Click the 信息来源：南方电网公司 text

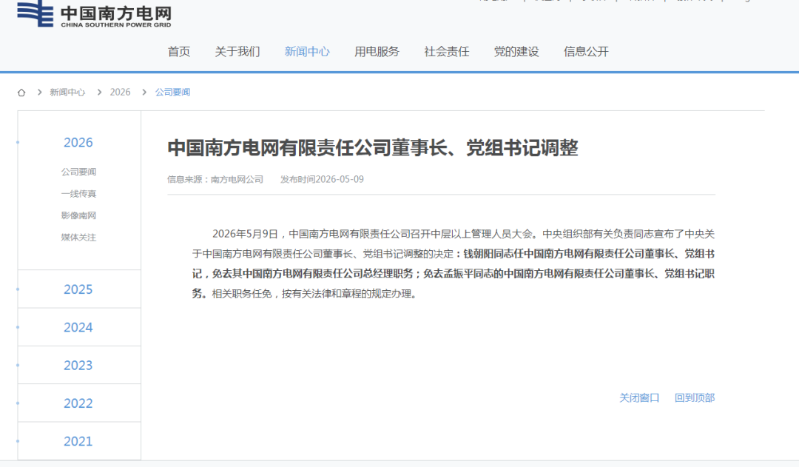point(215,179)
